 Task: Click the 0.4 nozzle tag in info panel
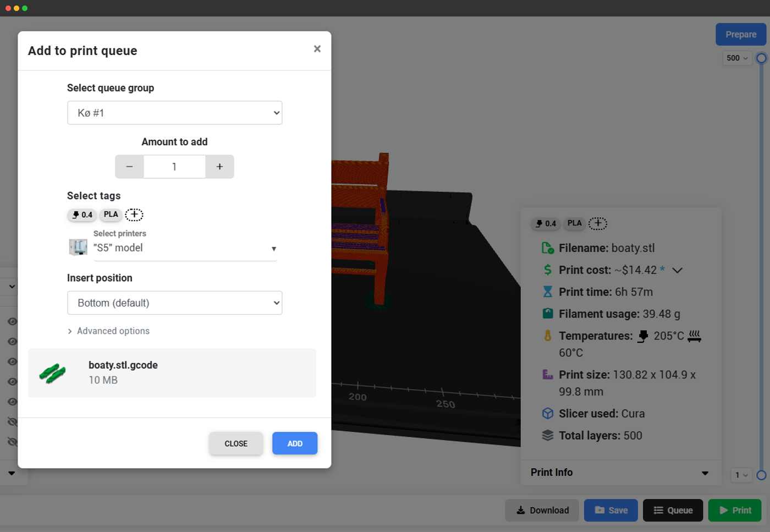[x=546, y=223]
